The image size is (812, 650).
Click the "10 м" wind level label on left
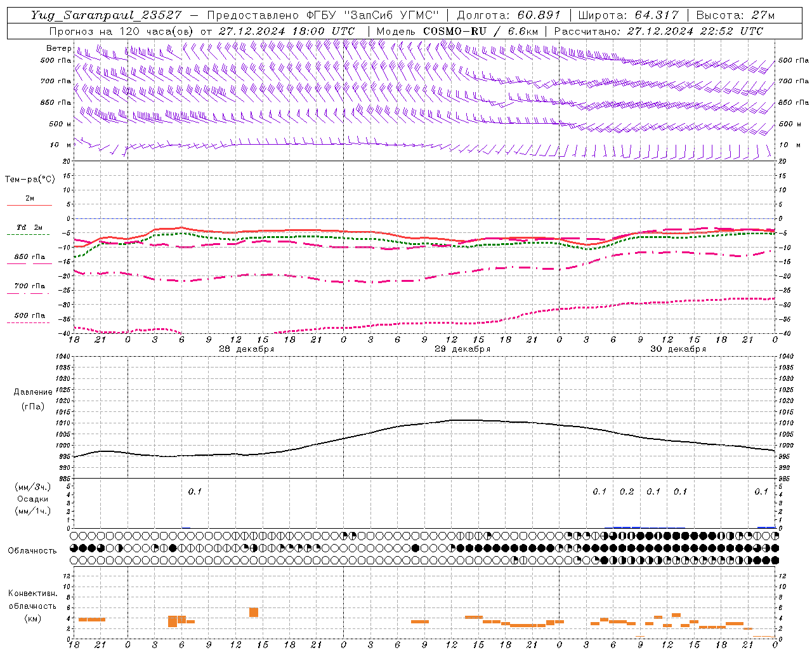coord(61,145)
